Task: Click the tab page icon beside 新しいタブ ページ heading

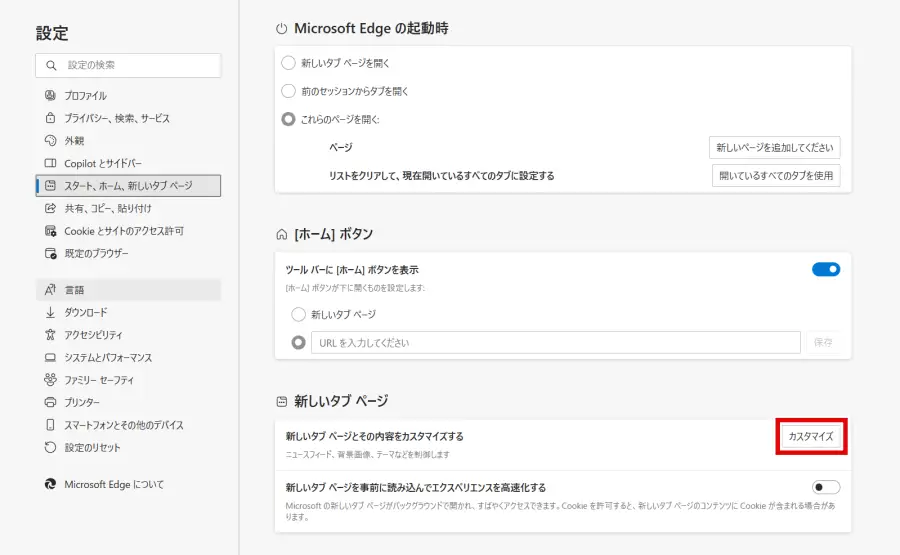Action: tap(281, 401)
